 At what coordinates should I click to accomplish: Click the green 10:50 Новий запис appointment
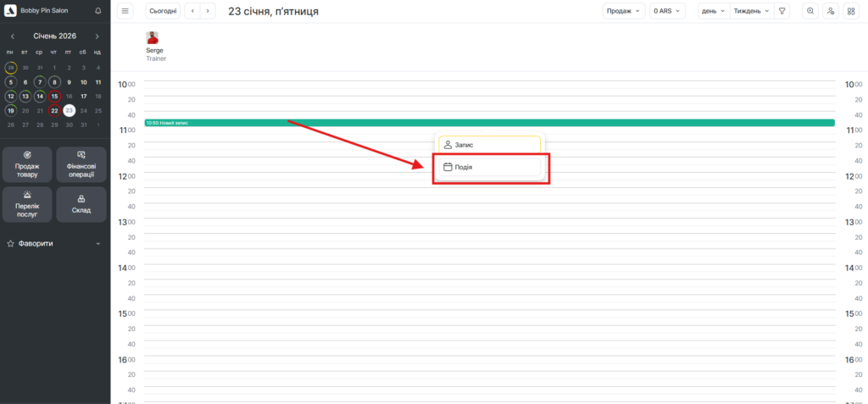(x=489, y=123)
